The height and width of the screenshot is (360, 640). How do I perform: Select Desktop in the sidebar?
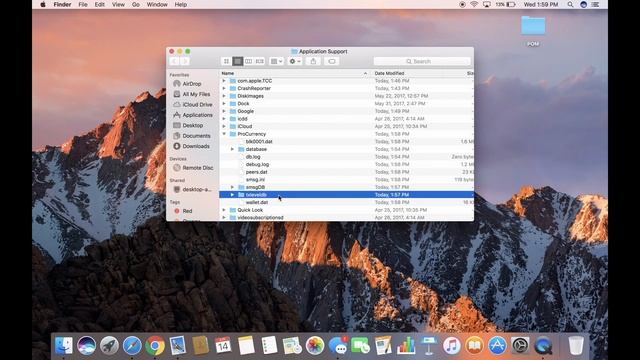click(x=193, y=125)
